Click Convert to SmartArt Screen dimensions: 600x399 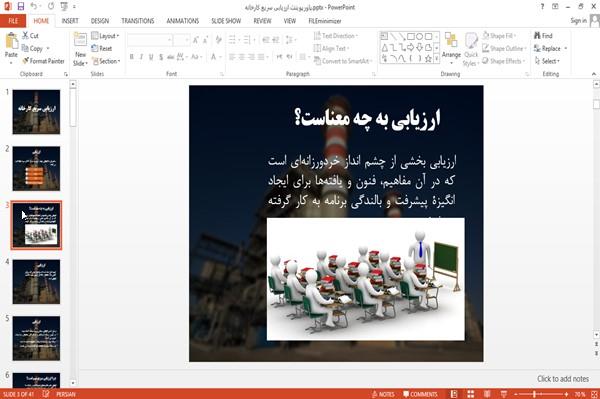point(342,61)
